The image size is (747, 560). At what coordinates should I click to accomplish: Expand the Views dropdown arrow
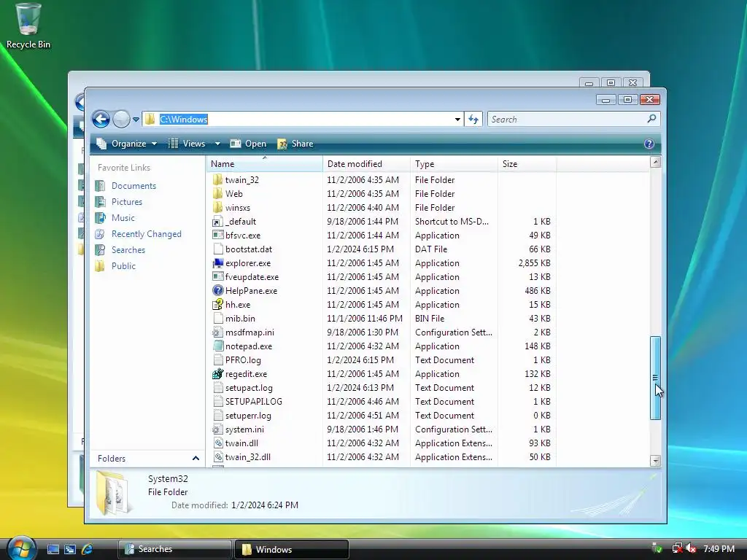[217, 144]
